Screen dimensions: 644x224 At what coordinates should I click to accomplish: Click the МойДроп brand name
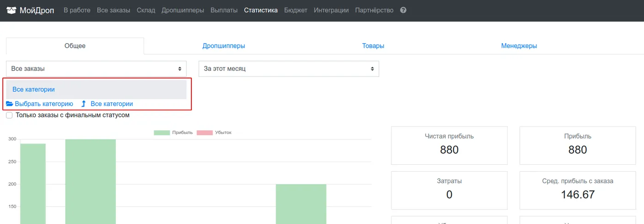(37, 10)
